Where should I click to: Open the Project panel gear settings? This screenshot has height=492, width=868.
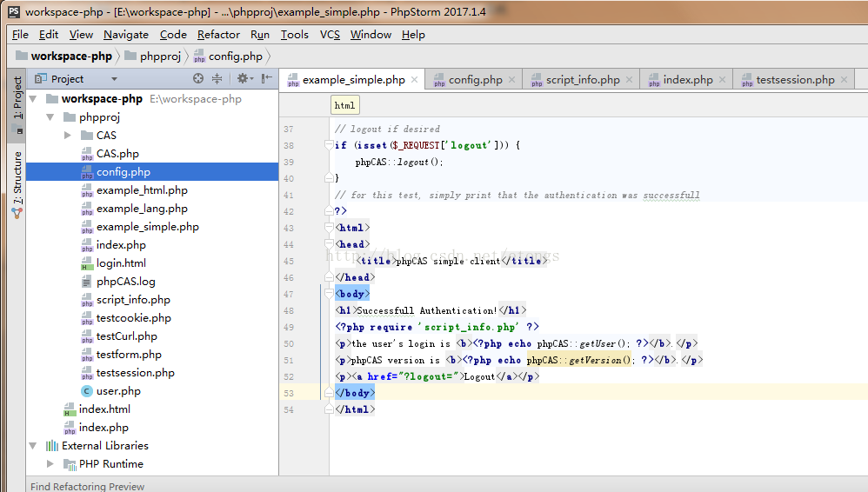[x=244, y=78]
